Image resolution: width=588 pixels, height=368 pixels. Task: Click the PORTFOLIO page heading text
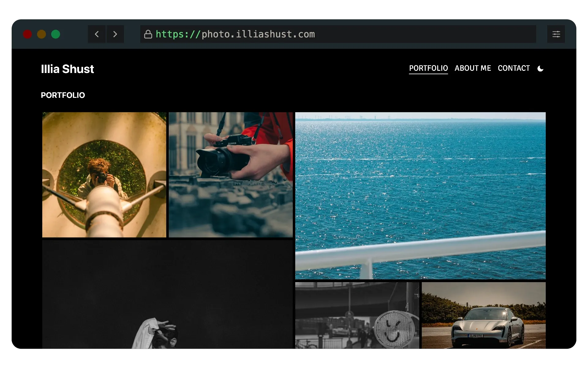click(63, 95)
